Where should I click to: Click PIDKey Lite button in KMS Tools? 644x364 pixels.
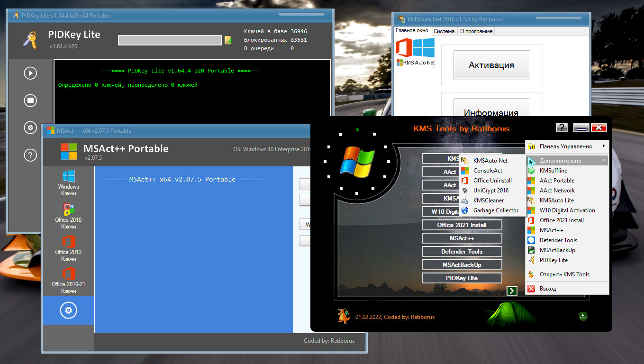coord(462,278)
